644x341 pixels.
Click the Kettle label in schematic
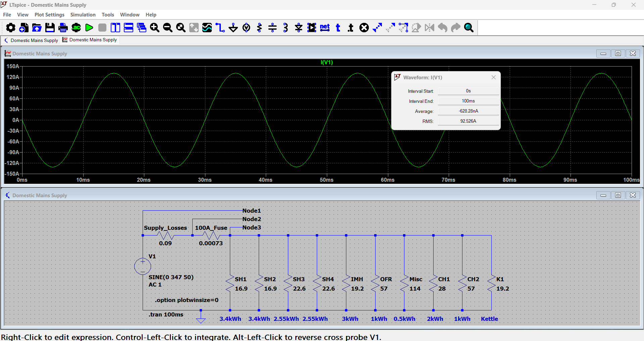[489, 319]
